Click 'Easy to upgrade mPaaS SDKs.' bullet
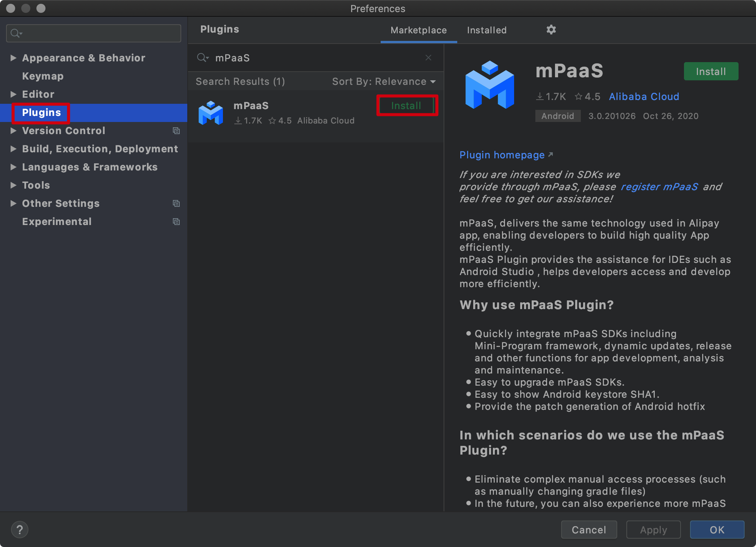This screenshot has width=756, height=547. [549, 382]
